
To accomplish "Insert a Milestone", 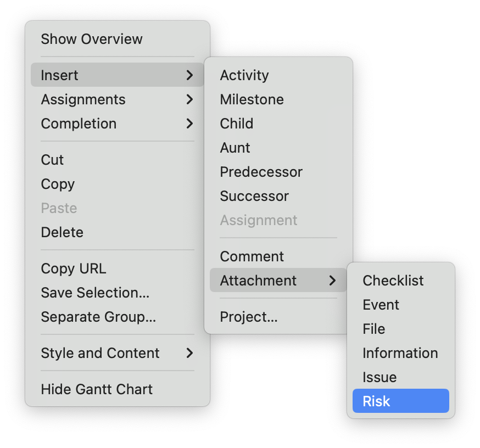I will coord(252,99).
